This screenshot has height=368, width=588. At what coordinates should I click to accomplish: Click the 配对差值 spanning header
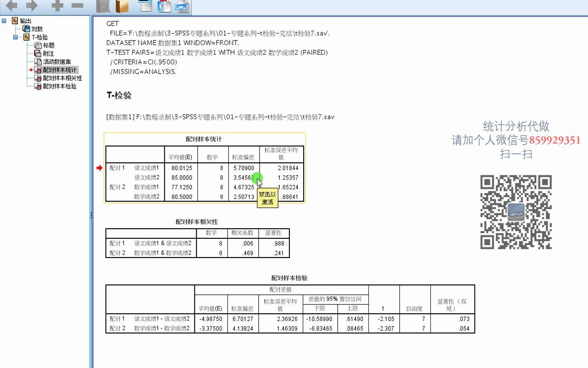[x=280, y=290]
